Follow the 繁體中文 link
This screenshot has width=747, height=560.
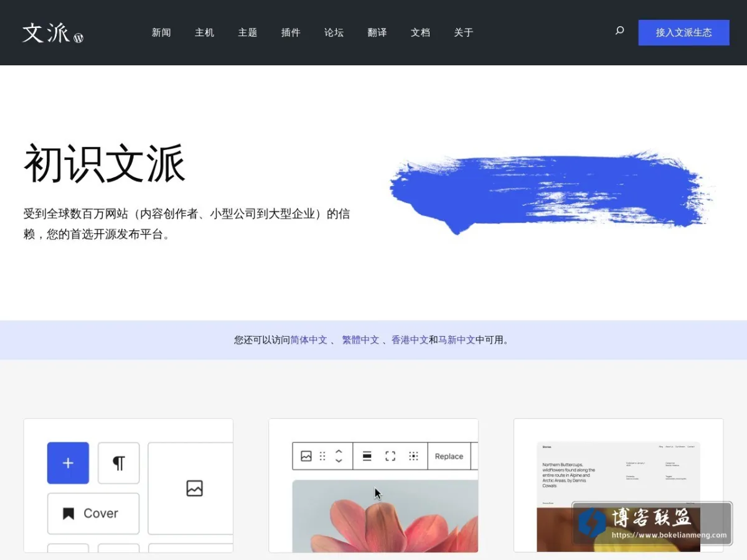click(x=360, y=340)
